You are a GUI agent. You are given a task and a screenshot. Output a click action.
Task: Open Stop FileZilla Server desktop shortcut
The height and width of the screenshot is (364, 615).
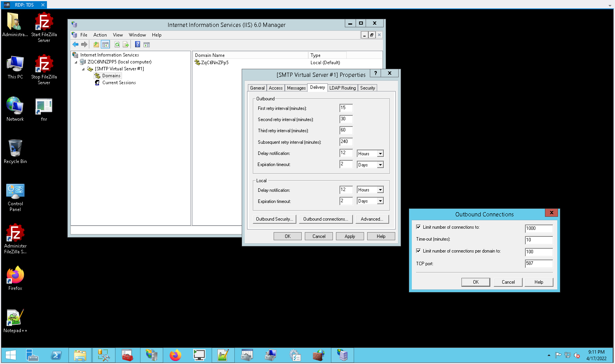[44, 69]
